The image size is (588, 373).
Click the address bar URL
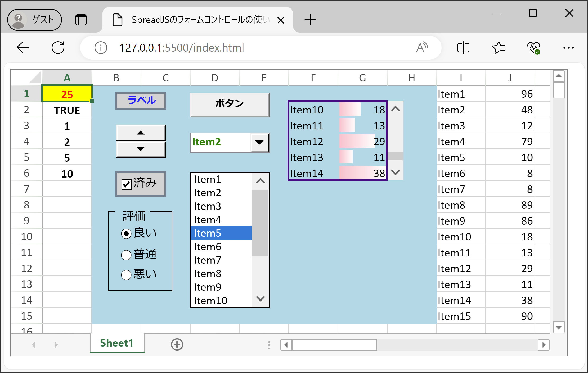click(x=182, y=48)
